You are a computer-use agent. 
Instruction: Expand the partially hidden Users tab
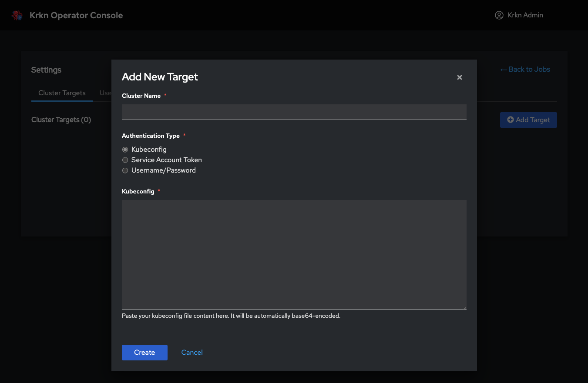[105, 93]
